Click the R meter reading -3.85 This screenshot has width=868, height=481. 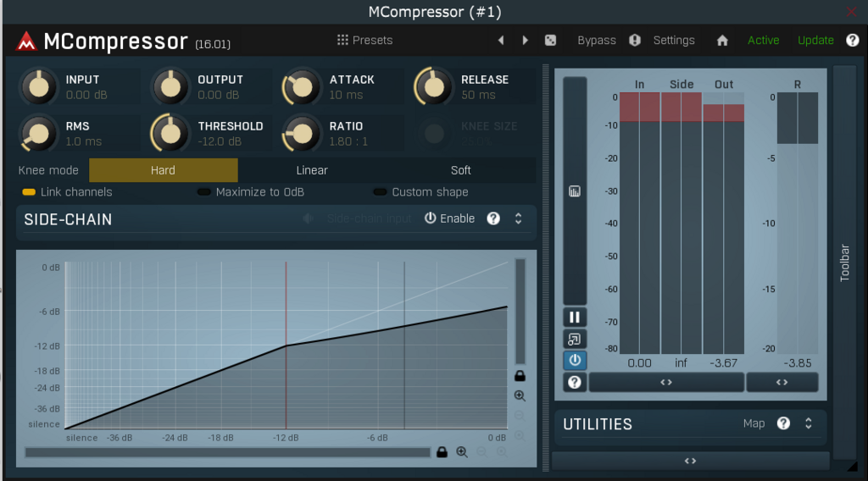(x=798, y=363)
